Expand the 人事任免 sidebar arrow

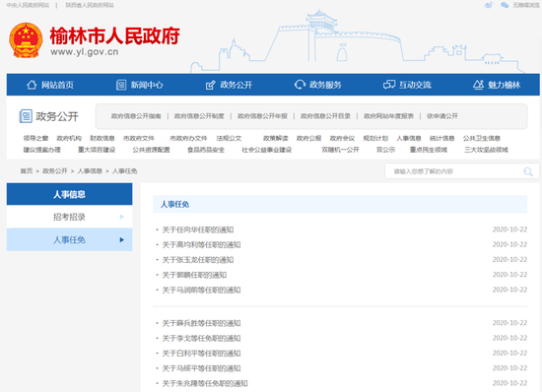[x=121, y=239]
